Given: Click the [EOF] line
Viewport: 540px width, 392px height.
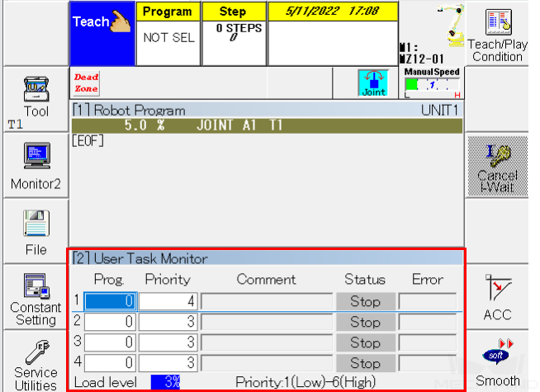Looking at the screenshot, I should coord(88,141).
